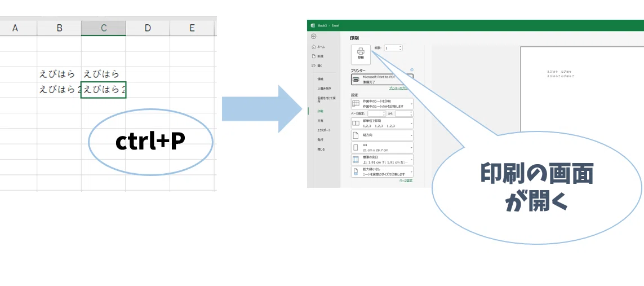Screen dimensions: 644x286
Task: Open the Microsoft Print to PDF printer dropdown
Action: click(x=382, y=80)
